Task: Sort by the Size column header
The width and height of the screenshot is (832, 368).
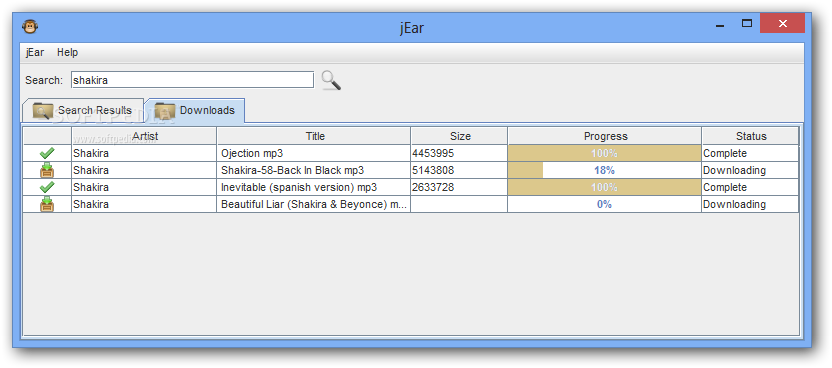Action: click(x=460, y=136)
